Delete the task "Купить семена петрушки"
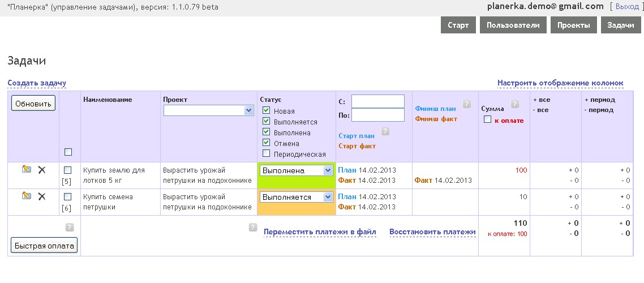This screenshot has height=283, width=644. click(x=41, y=196)
